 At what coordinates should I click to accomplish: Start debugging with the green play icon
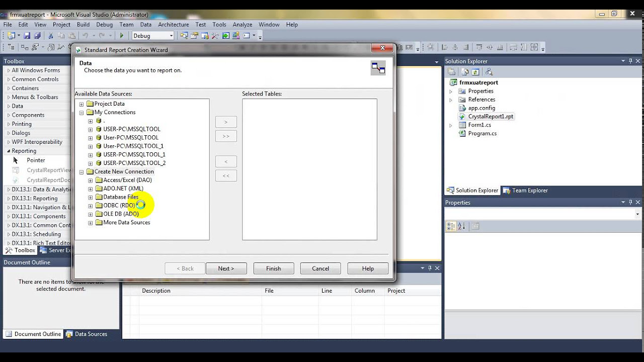(121, 36)
